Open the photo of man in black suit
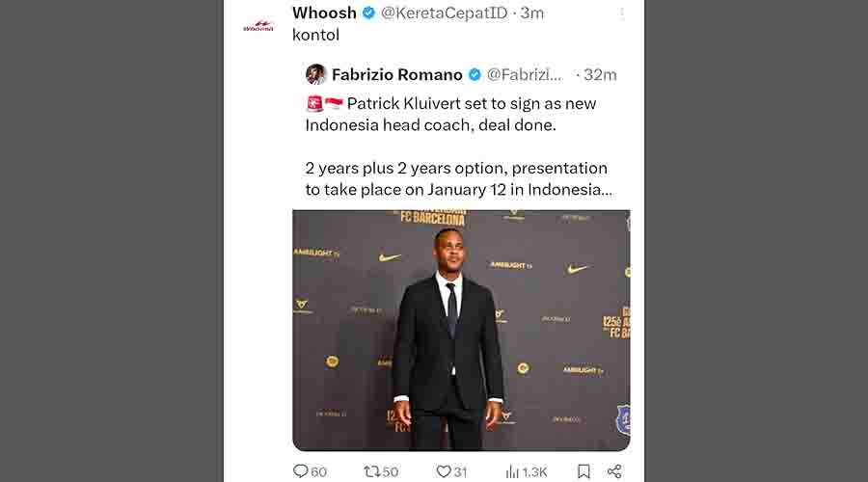Screen dimensions: 868x482 [461, 330]
